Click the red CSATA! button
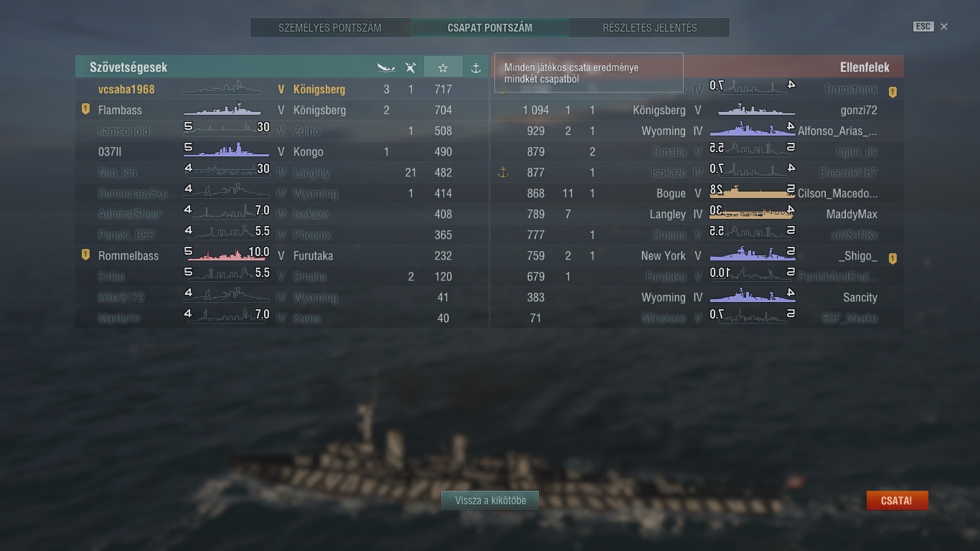Screen dimensions: 980x551 tap(897, 501)
